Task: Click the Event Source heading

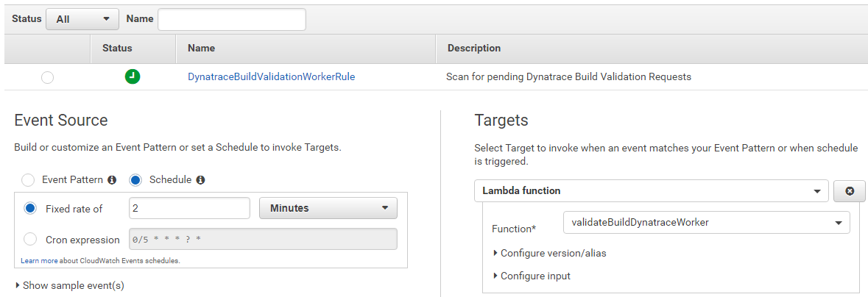Action: point(61,121)
